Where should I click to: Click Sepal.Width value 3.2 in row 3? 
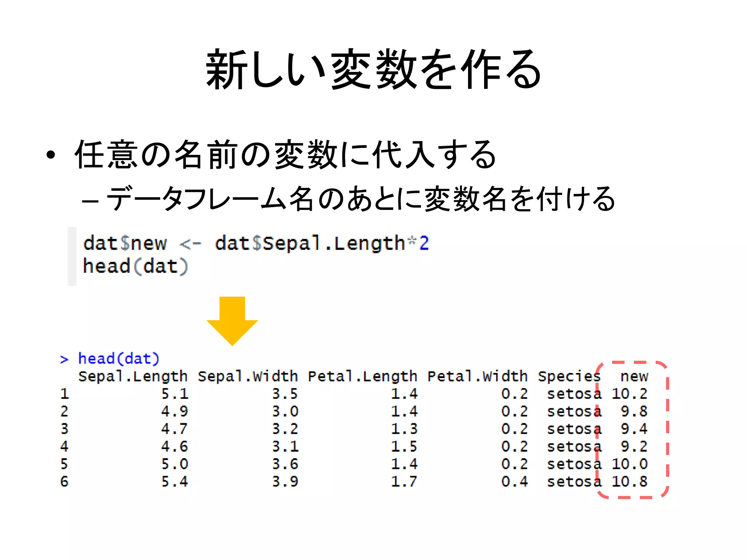285,429
